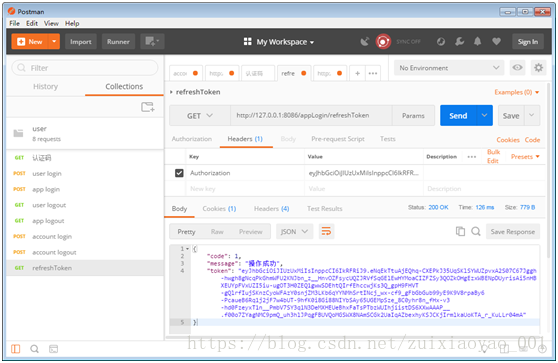This screenshot has height=363, width=558.
Task: Click the new collection folder icon
Action: [x=148, y=107]
